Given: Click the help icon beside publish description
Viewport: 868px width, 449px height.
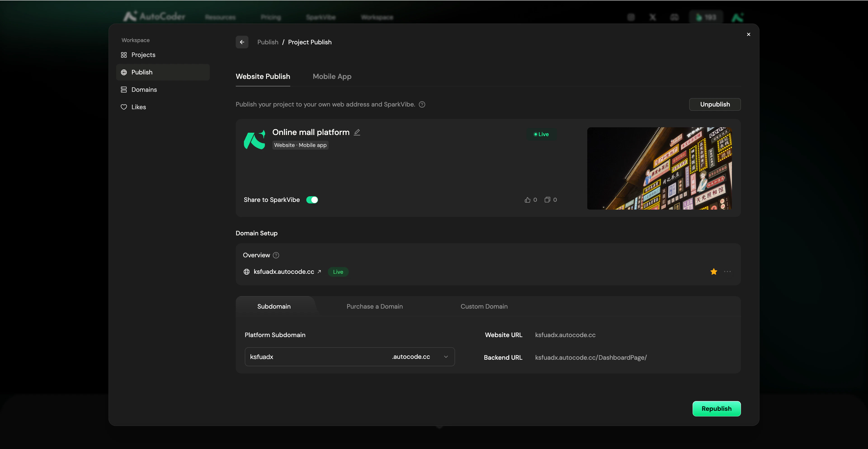Looking at the screenshot, I should point(422,104).
